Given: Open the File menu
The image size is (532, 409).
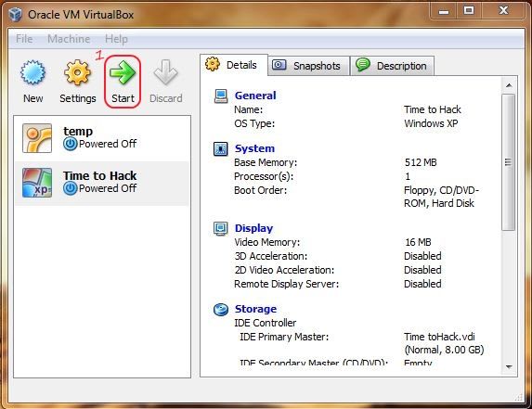Looking at the screenshot, I should click(x=24, y=39).
